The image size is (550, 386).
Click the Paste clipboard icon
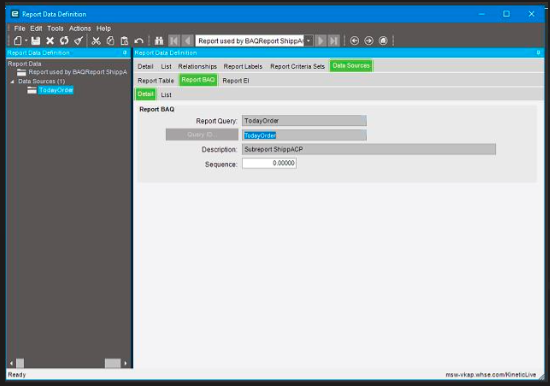[124, 41]
